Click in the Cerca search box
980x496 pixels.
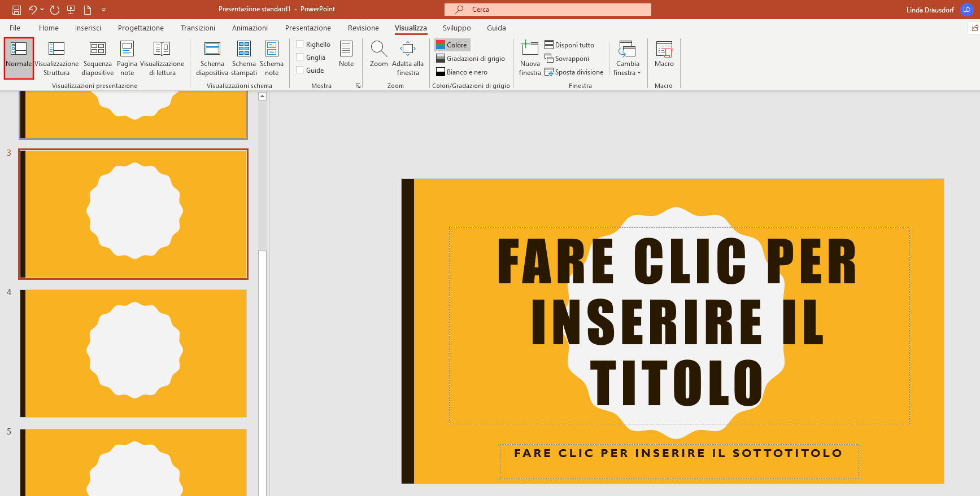tap(548, 10)
